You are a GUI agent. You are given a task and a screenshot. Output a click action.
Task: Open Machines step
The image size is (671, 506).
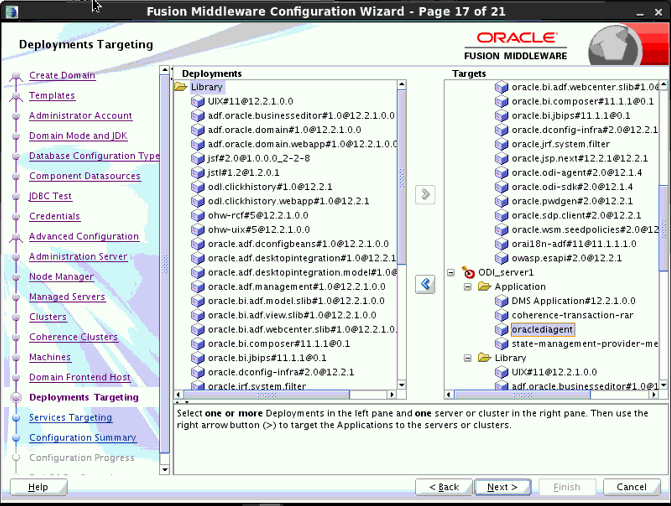pos(50,357)
